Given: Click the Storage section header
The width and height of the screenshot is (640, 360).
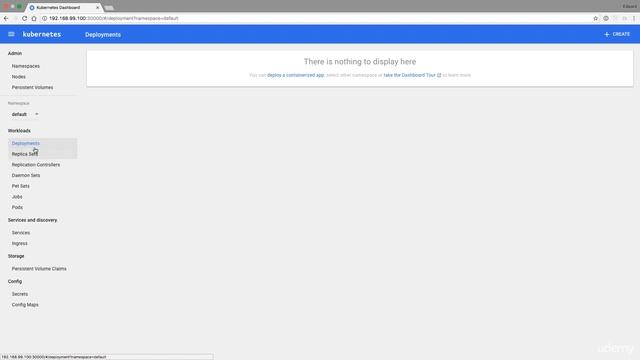Looking at the screenshot, I should pyautogui.click(x=16, y=256).
